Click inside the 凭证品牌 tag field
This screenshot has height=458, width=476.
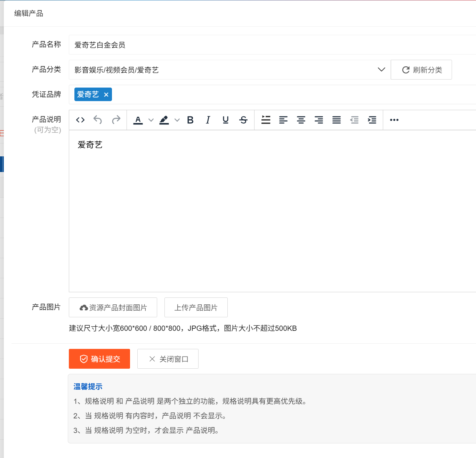[272, 95]
